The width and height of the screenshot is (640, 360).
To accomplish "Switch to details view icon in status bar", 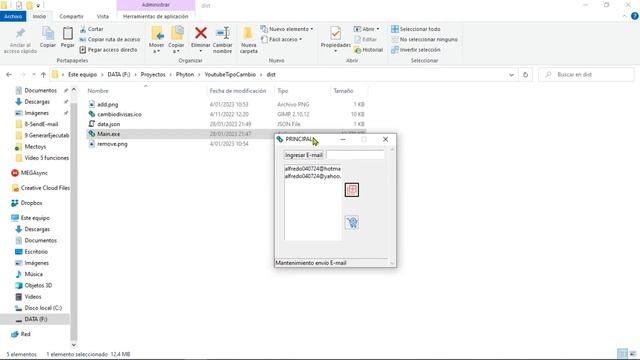I will click(x=622, y=353).
